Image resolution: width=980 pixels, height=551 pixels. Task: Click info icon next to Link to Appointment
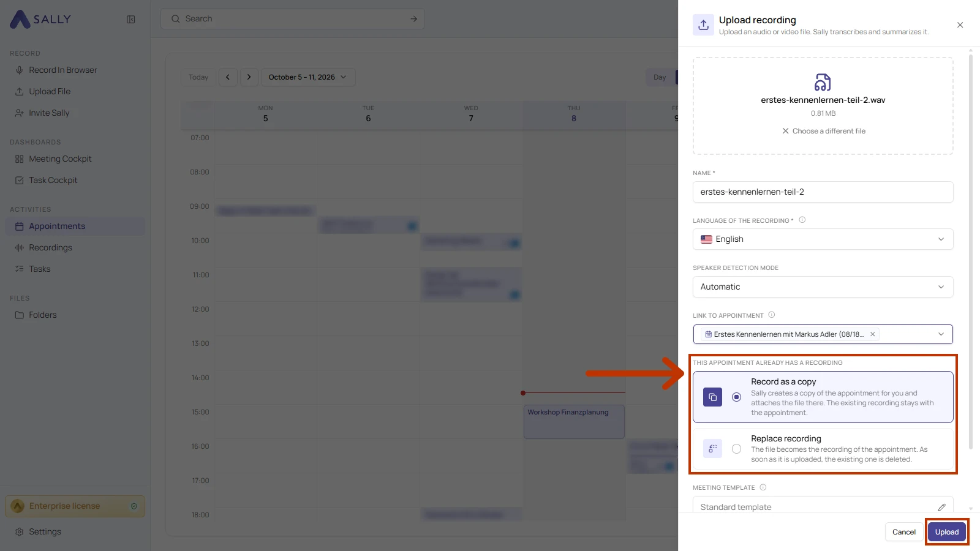point(772,315)
